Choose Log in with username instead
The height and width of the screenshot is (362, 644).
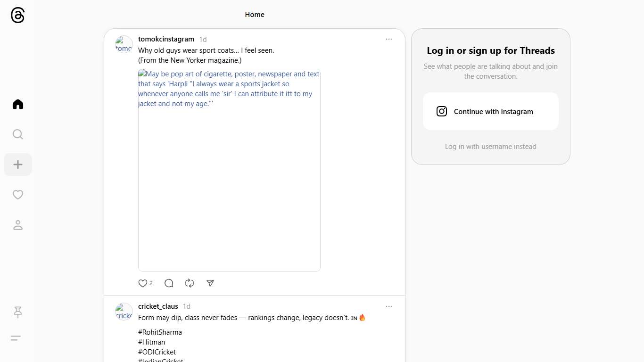point(490,147)
